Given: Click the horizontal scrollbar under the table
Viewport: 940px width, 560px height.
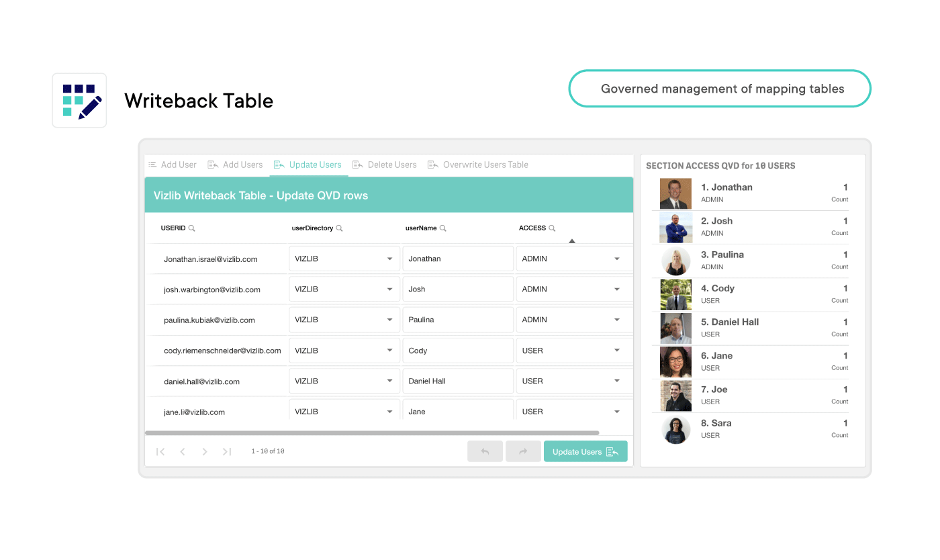Looking at the screenshot, I should 372,433.
